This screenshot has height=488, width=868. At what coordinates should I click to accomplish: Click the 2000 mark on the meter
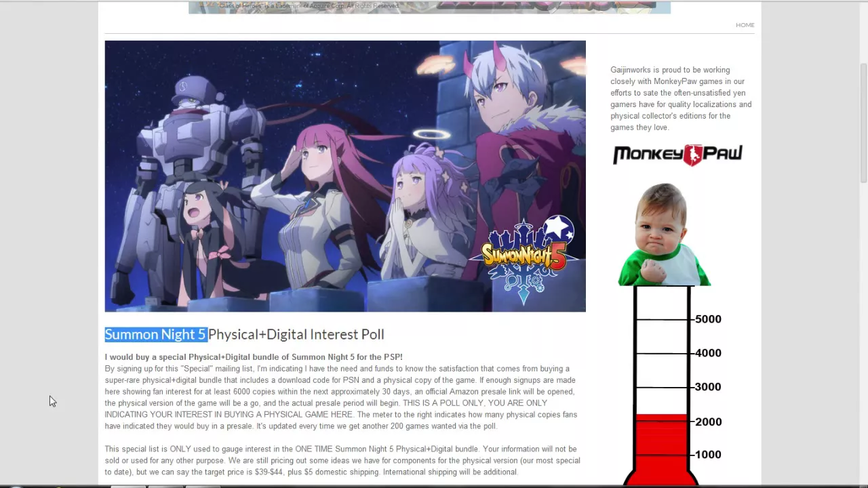point(708,422)
